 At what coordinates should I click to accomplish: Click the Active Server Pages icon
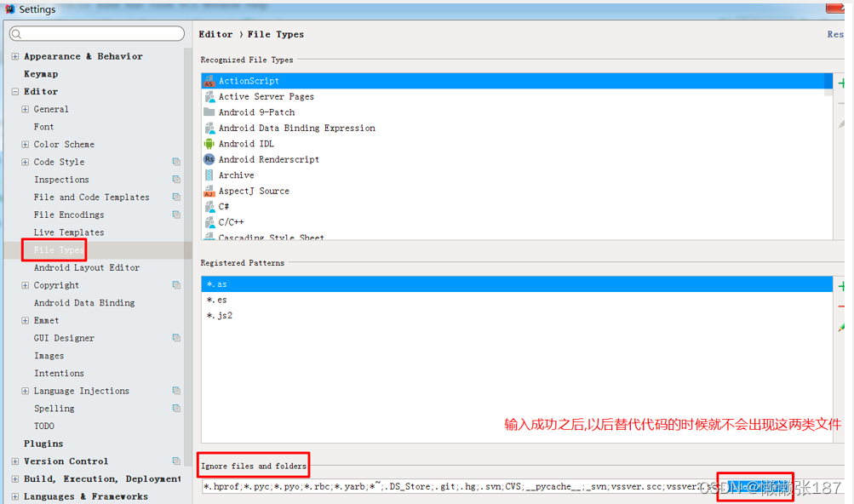coord(209,97)
